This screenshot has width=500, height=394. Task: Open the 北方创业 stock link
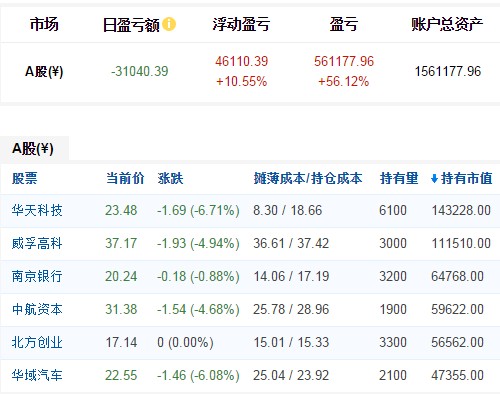[37, 342]
